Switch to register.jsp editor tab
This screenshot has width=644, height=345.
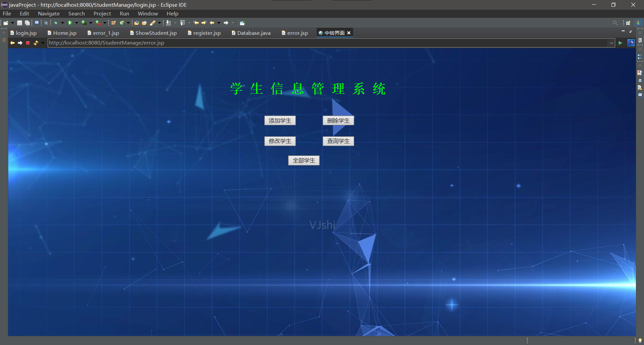pos(204,33)
